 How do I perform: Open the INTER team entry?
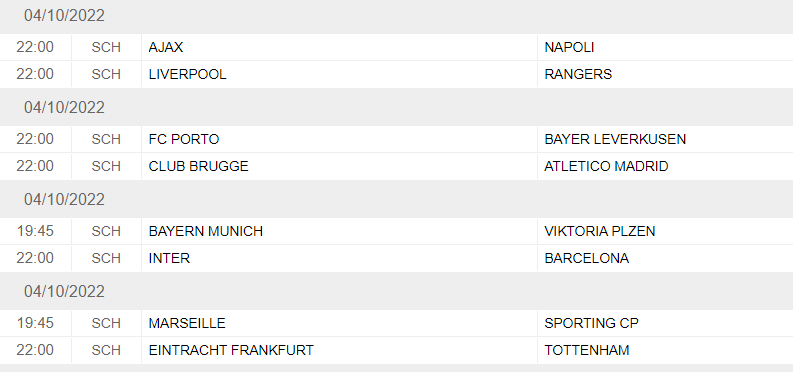169,258
